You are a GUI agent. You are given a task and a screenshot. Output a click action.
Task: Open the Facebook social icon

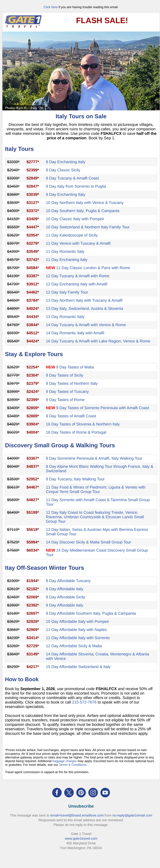pyautogui.click(x=57, y=793)
